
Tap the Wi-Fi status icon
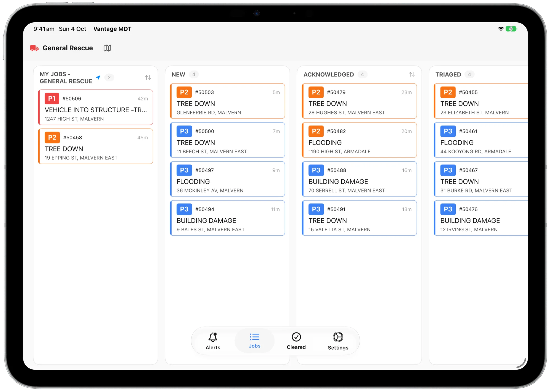[x=501, y=29]
